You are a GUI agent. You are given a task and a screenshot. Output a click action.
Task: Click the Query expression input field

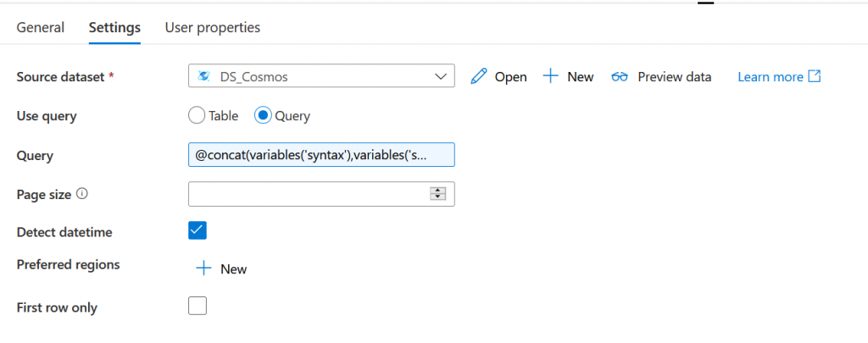pyautogui.click(x=321, y=155)
